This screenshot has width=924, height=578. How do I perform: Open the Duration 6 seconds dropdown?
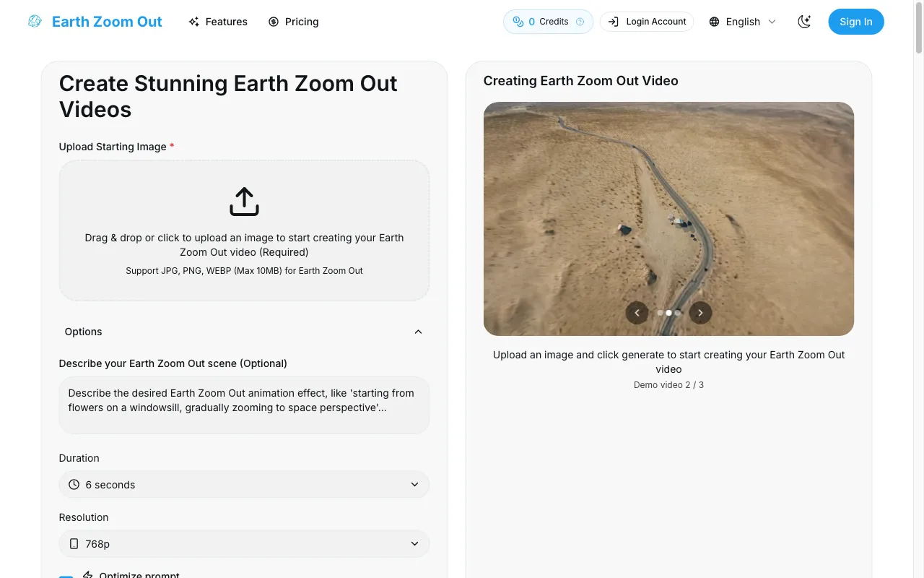point(244,485)
